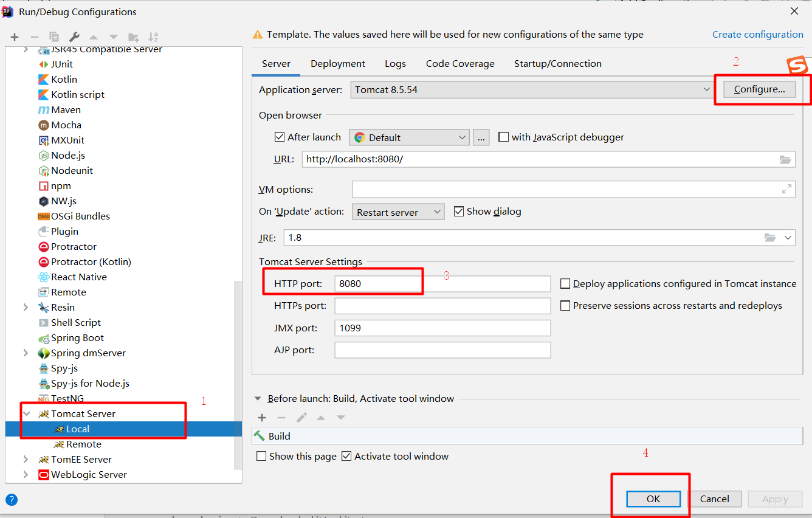
Task: Click the Move Down arrow in configurations toolbar
Action: click(x=114, y=37)
